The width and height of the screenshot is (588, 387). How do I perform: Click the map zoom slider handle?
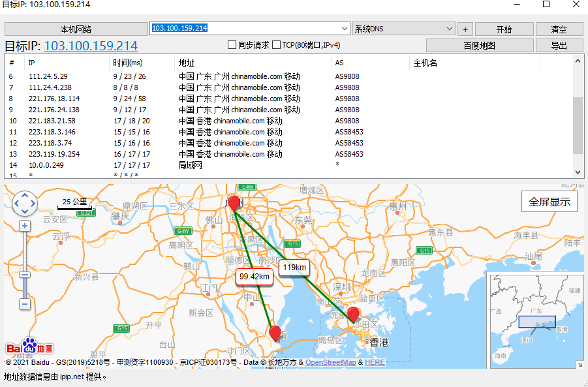[x=25, y=275]
